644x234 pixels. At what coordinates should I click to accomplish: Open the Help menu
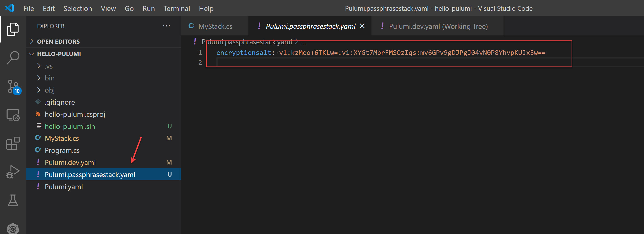(x=206, y=8)
